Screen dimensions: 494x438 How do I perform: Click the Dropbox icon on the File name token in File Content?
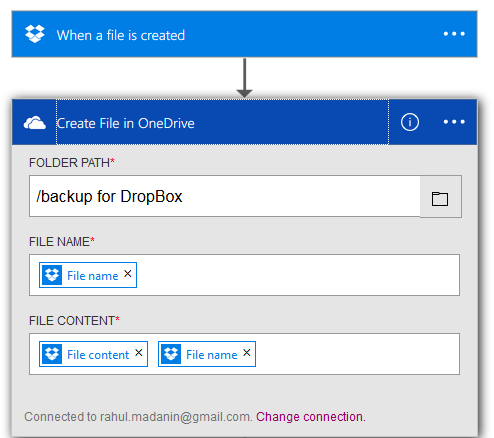point(171,354)
